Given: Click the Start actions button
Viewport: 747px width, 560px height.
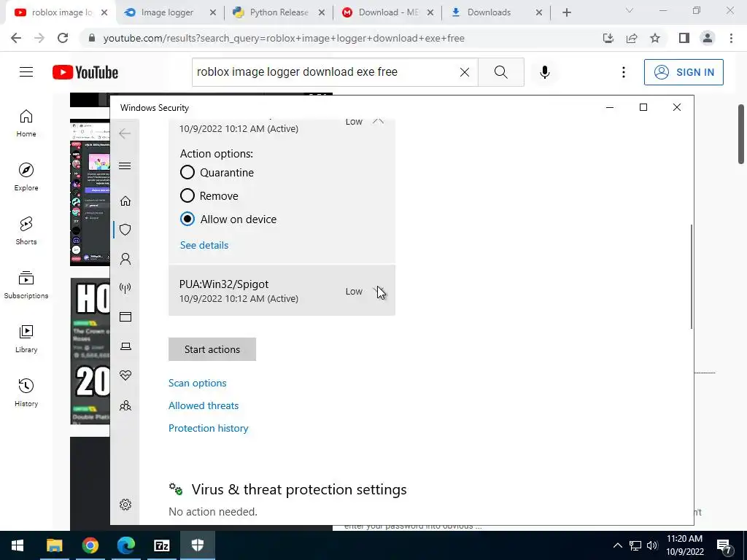Looking at the screenshot, I should click(x=212, y=349).
